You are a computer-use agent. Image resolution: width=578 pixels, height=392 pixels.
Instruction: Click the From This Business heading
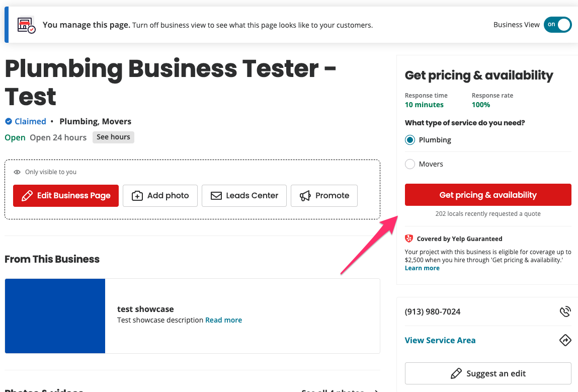(x=52, y=259)
